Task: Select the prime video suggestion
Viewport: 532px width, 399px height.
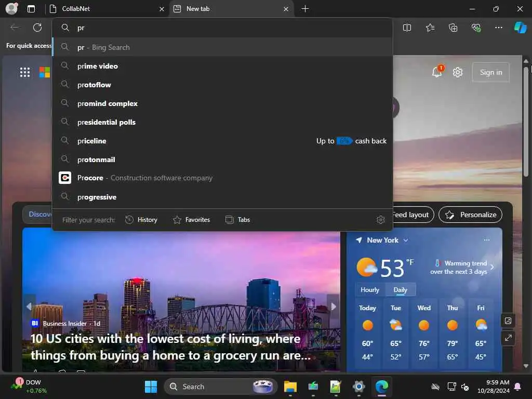Action: coord(222,66)
